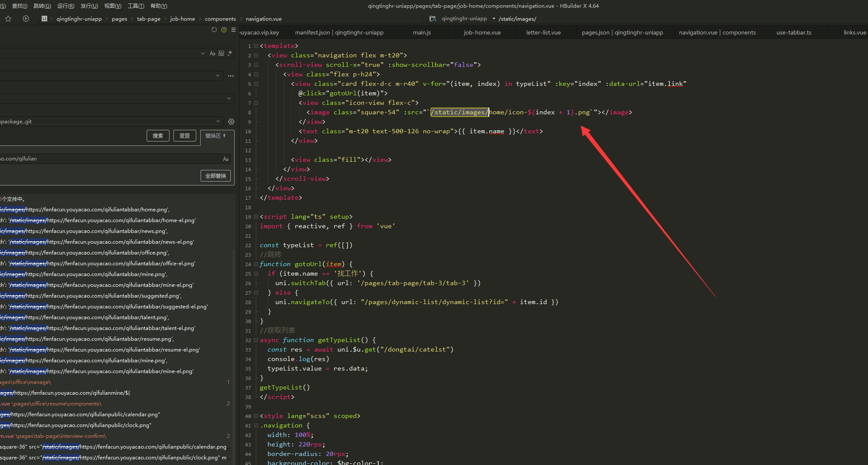Click the 重置 reset button
The height and width of the screenshot is (465, 868).
click(x=185, y=135)
